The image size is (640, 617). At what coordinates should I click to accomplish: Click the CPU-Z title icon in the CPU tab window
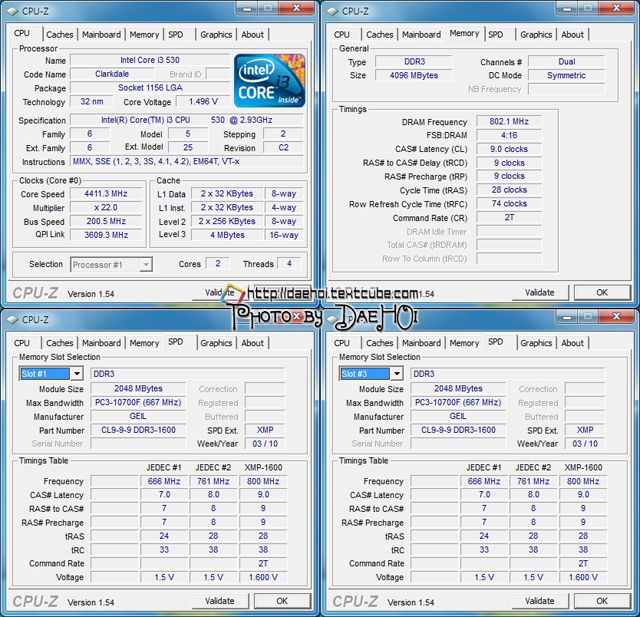13,11
